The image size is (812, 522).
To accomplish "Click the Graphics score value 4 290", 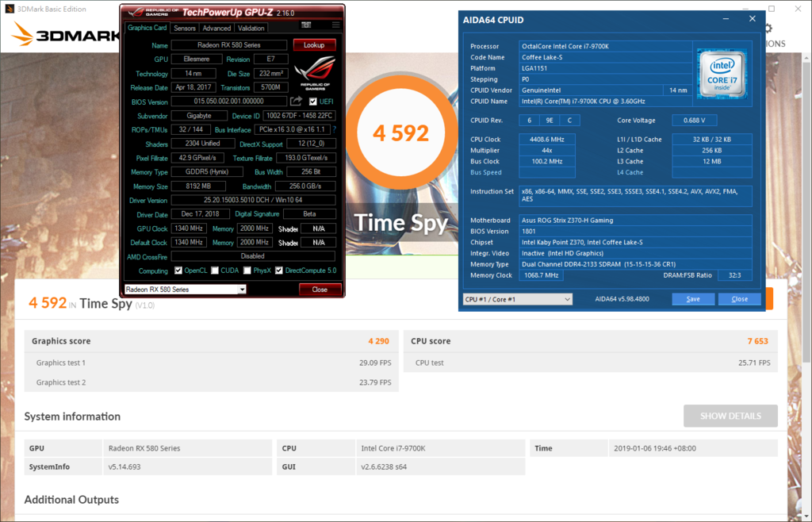I will pyautogui.click(x=378, y=341).
